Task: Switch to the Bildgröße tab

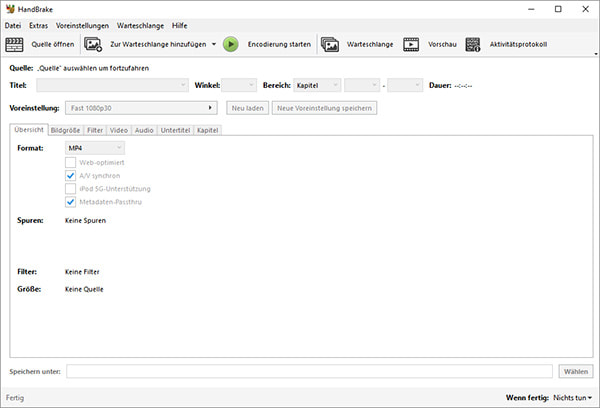Action: pyautogui.click(x=65, y=131)
